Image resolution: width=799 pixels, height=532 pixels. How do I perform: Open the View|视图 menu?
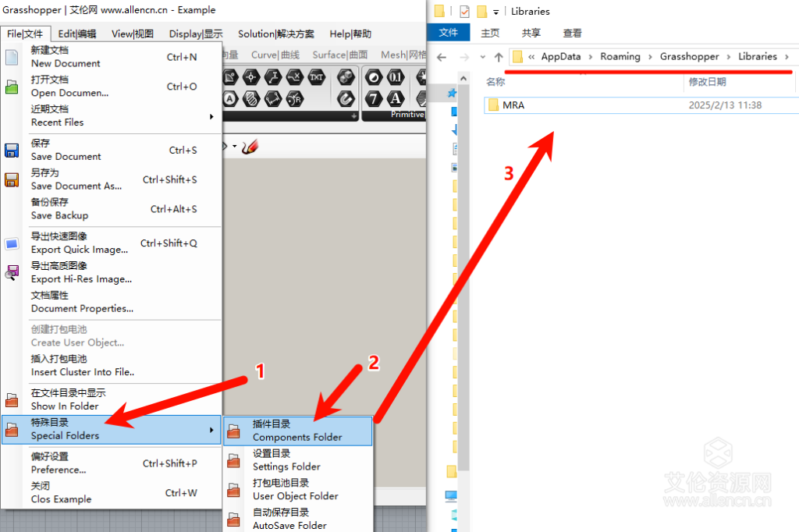pyautogui.click(x=133, y=34)
